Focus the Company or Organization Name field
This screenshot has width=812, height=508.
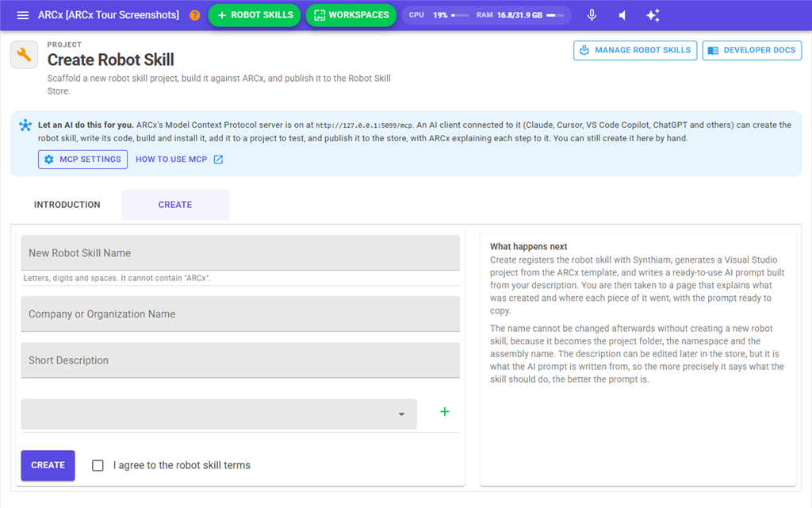point(240,314)
